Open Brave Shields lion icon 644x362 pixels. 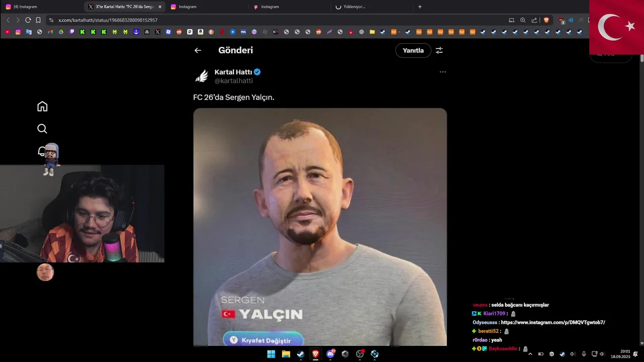(x=546, y=20)
